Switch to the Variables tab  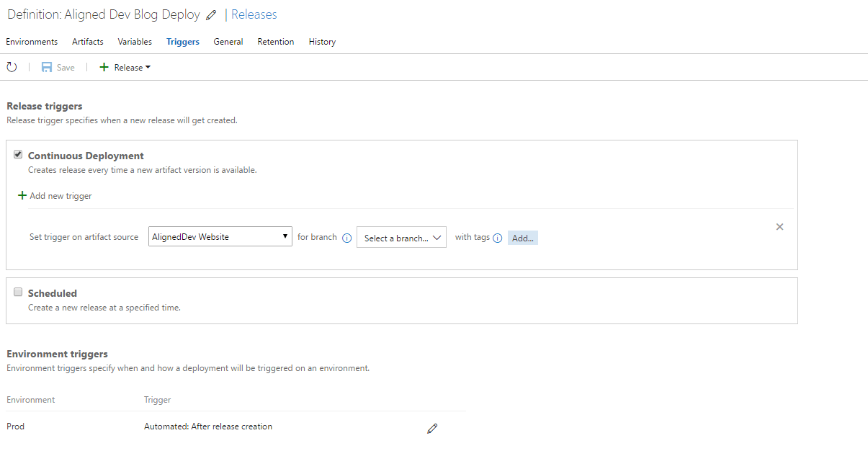pyautogui.click(x=134, y=42)
